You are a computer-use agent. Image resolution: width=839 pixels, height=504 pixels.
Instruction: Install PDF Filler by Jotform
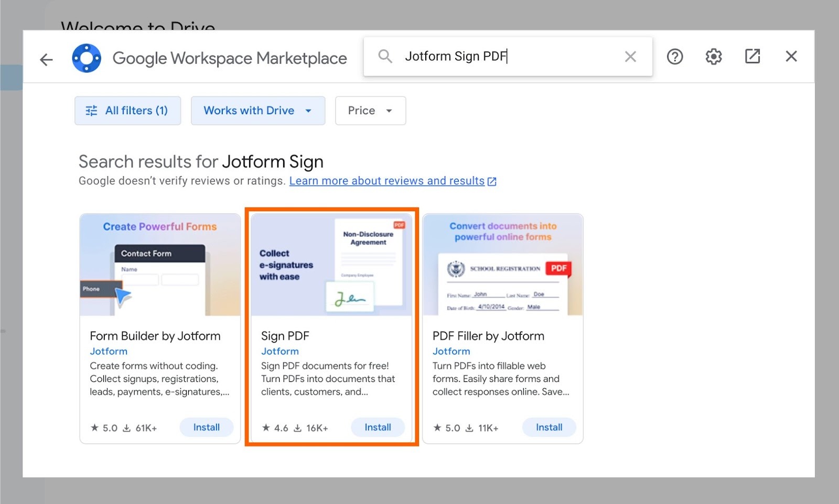tap(549, 427)
